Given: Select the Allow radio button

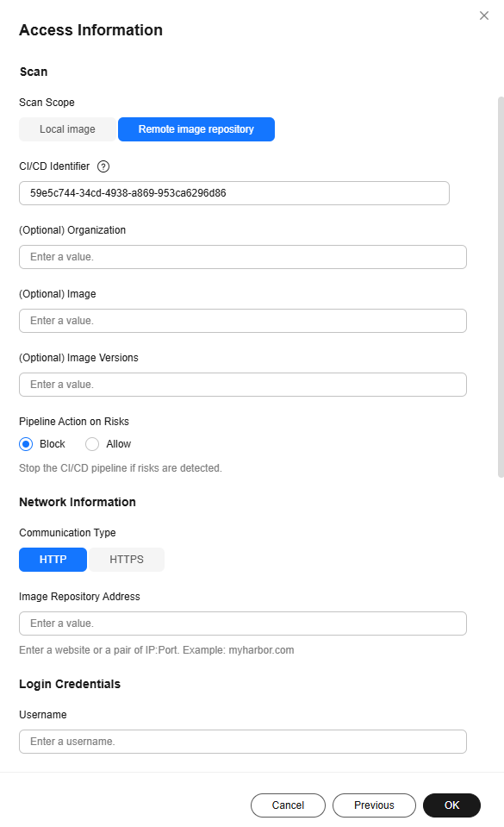Looking at the screenshot, I should [x=92, y=444].
